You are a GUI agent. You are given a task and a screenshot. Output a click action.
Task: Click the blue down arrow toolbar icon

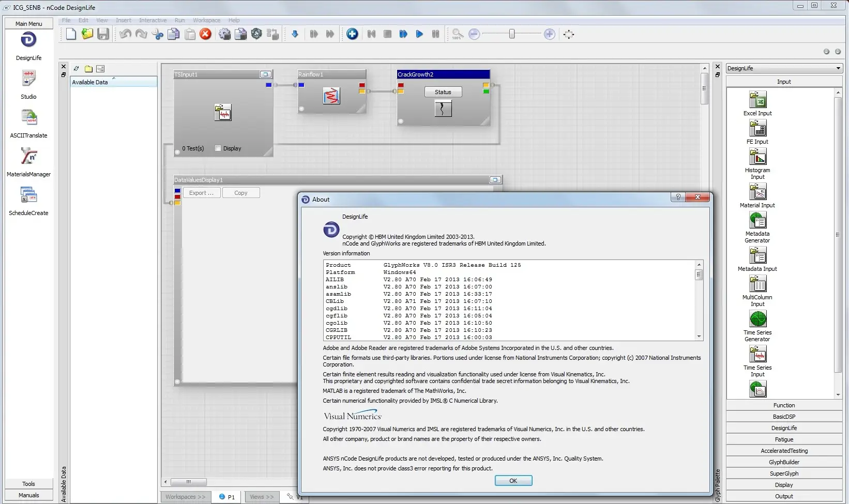(295, 34)
